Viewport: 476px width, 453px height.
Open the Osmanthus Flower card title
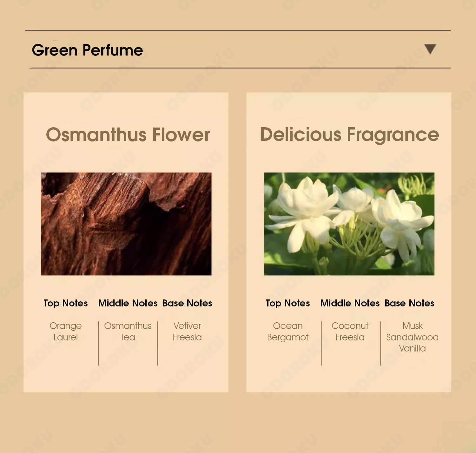[x=128, y=135]
